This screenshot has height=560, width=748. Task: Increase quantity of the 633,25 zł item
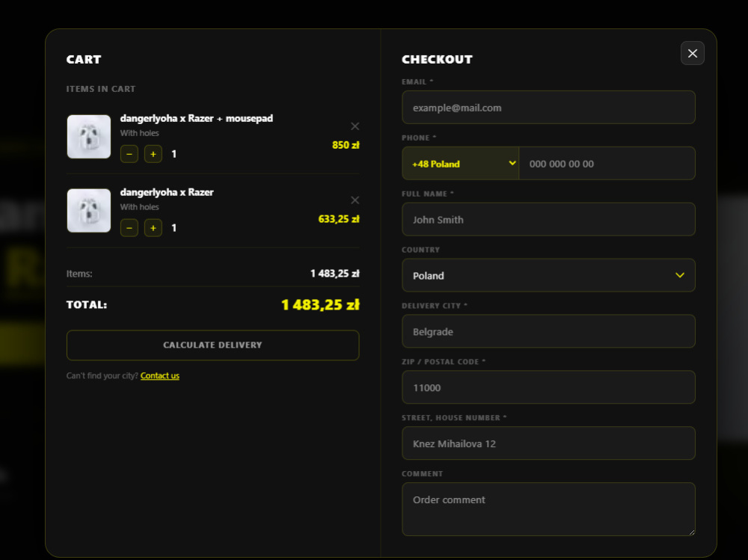153,228
